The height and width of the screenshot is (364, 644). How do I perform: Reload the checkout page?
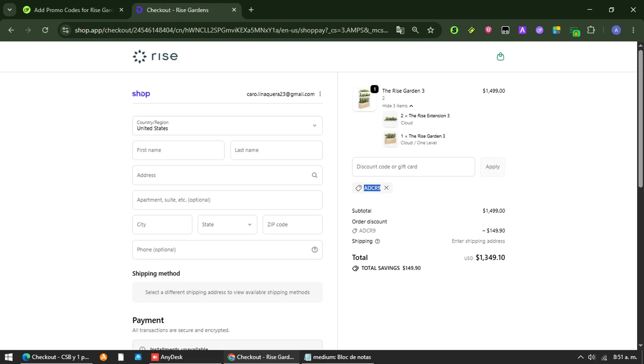(x=45, y=30)
